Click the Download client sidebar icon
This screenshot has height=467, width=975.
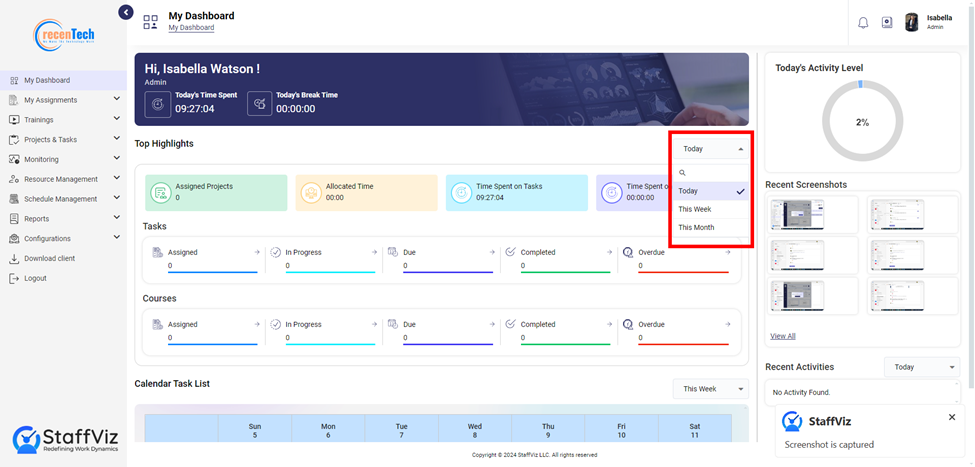(14, 259)
